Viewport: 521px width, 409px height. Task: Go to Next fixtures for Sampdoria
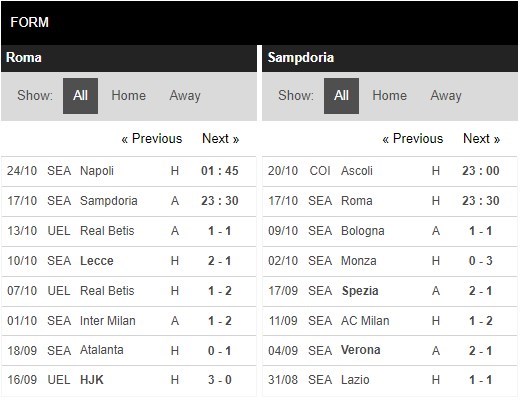(x=482, y=138)
